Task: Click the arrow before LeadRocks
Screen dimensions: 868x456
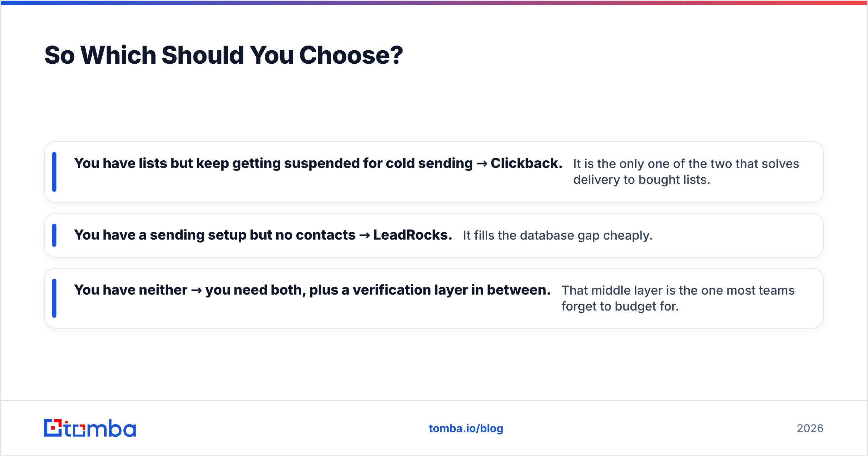Action: click(365, 236)
